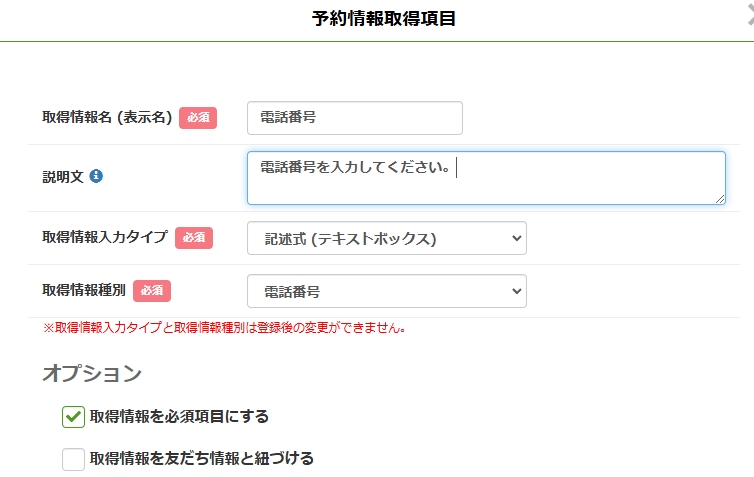The image size is (754, 477).
Task: Click the 取得情報を必須項目にする label text
Action: point(179,417)
